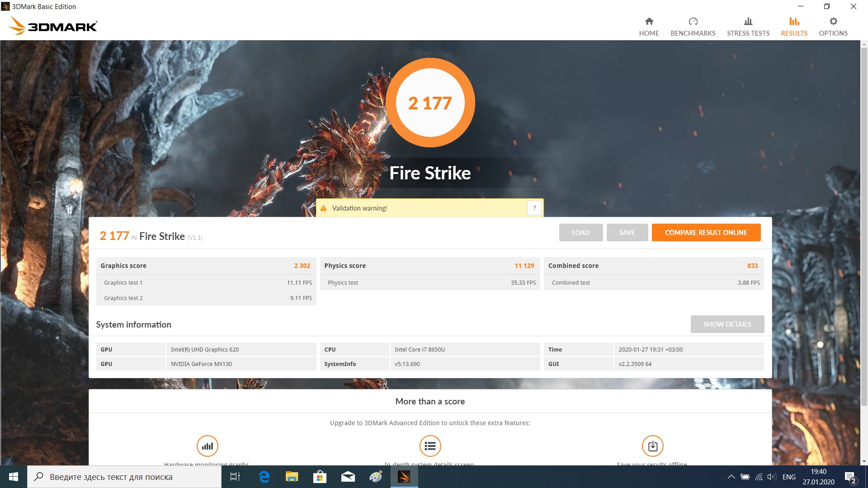This screenshot has width=868, height=488.
Task: Click NVIDIA GeForce MX130 cell
Action: [241, 364]
